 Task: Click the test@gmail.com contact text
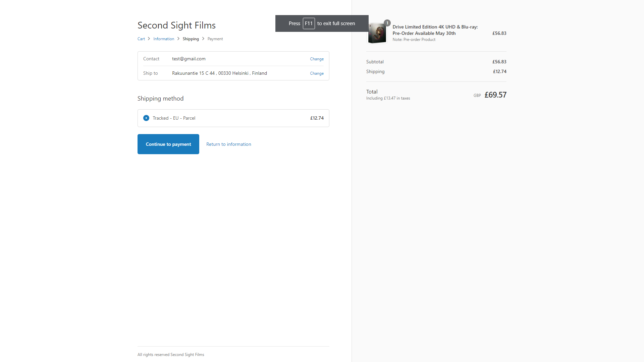point(189,59)
